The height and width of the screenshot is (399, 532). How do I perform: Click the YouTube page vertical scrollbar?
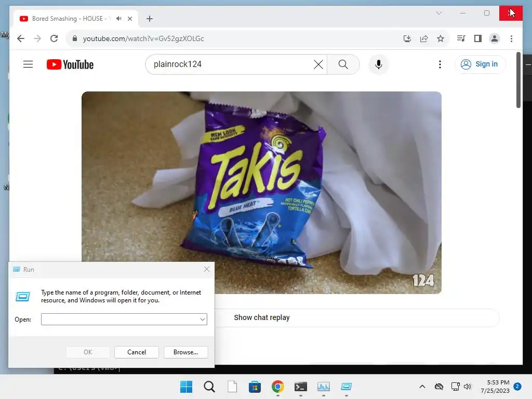pos(518,80)
